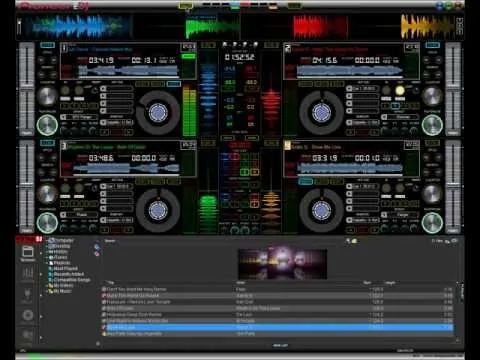This screenshot has width=480, height=360.
Task: Click the deck 3 jog wheel platter
Action: [x=158, y=210]
